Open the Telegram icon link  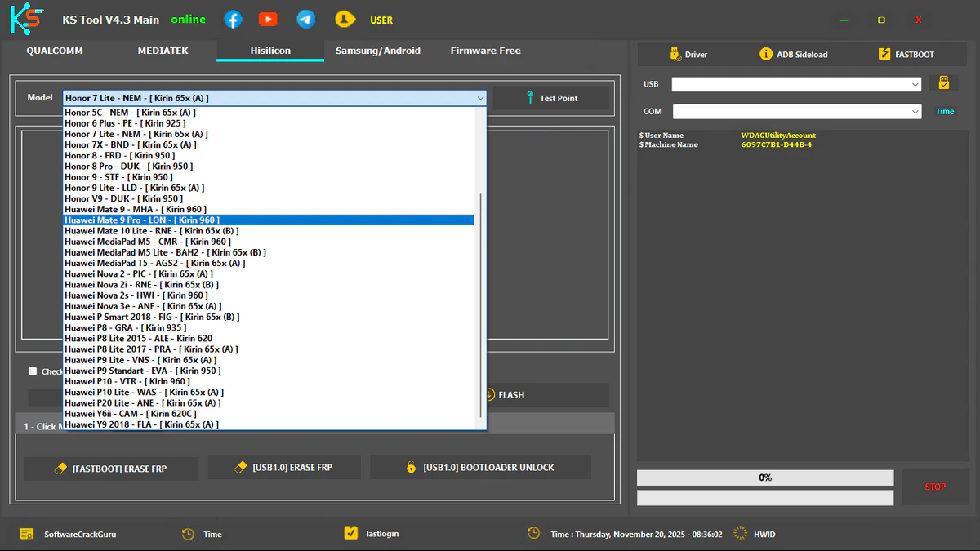coord(306,20)
